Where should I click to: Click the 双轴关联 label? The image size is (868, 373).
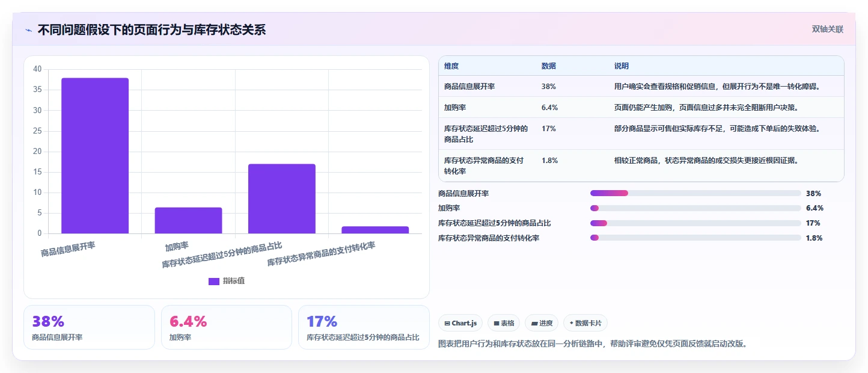[828, 29]
